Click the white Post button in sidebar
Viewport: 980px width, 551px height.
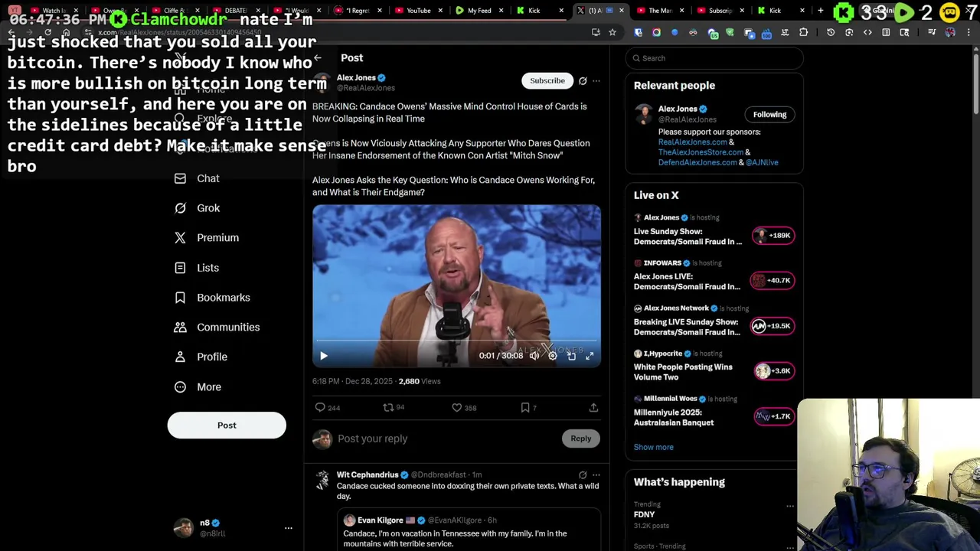pyautogui.click(x=227, y=425)
